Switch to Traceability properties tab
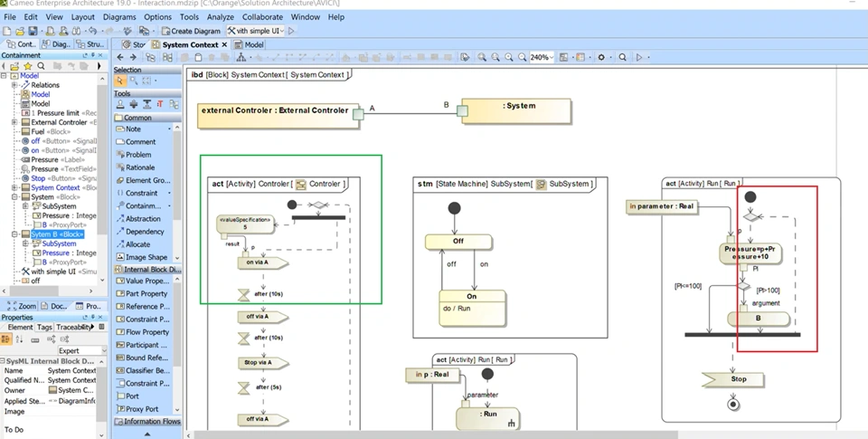The height and width of the screenshot is (439, 868). (x=74, y=328)
